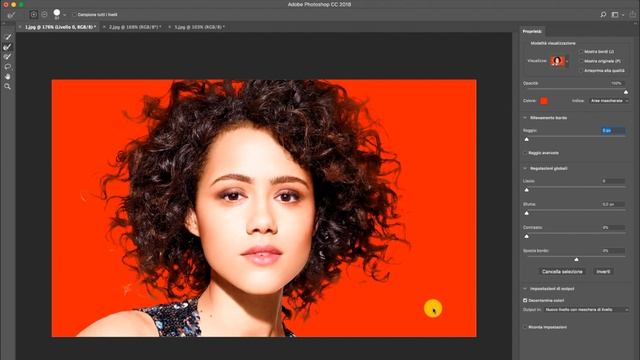Click the Opacità value field
Image resolution: width=640 pixels, height=360 pixels.
click(616, 83)
